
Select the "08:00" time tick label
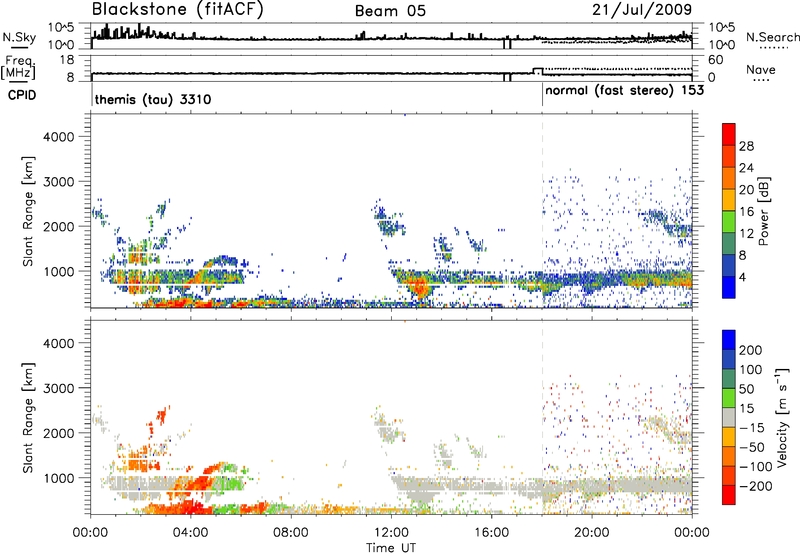point(291,533)
